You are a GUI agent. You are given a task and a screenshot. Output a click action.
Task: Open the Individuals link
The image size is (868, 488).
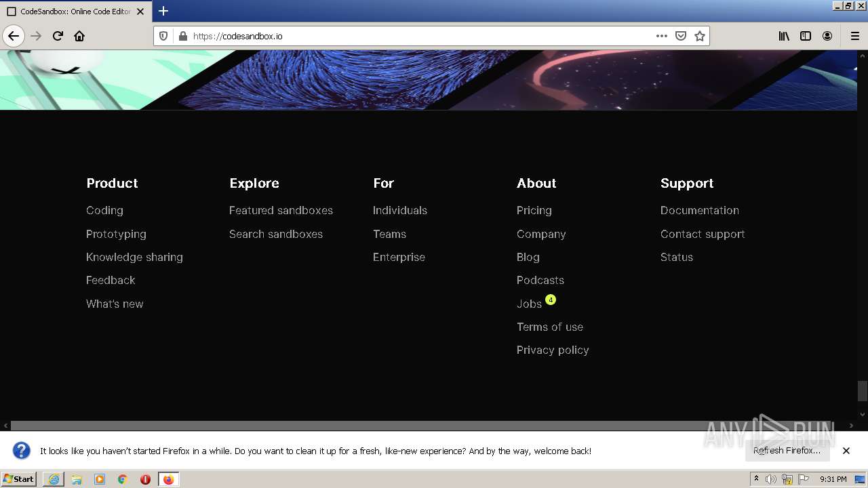coord(400,210)
